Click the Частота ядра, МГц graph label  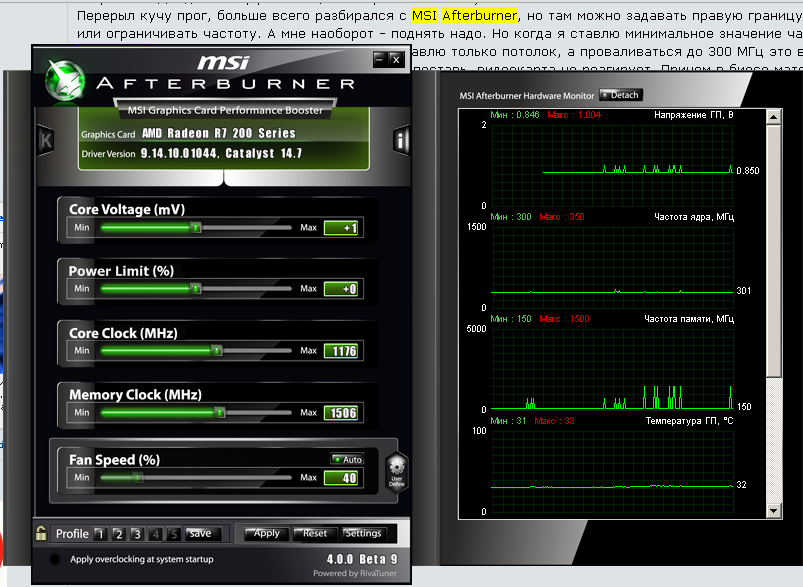pyautogui.click(x=694, y=217)
